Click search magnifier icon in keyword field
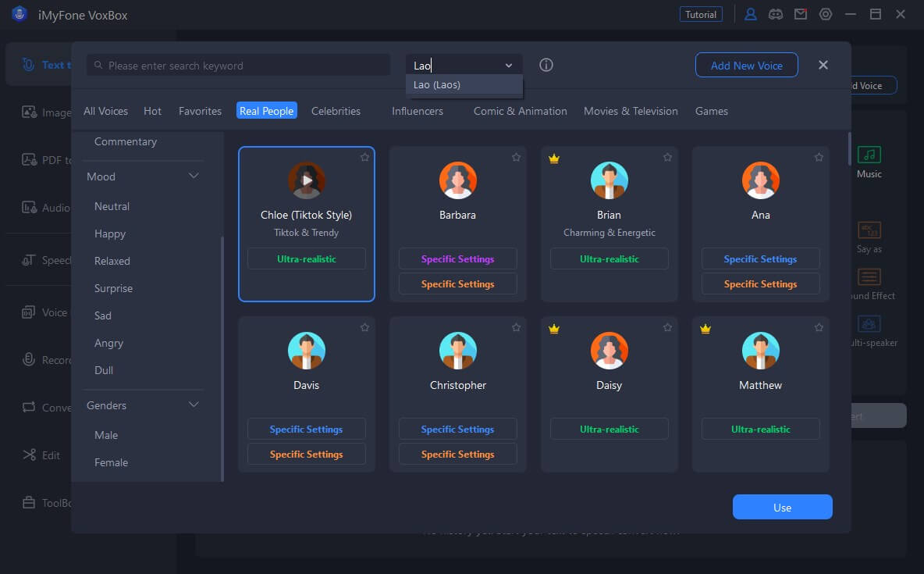 (x=98, y=66)
